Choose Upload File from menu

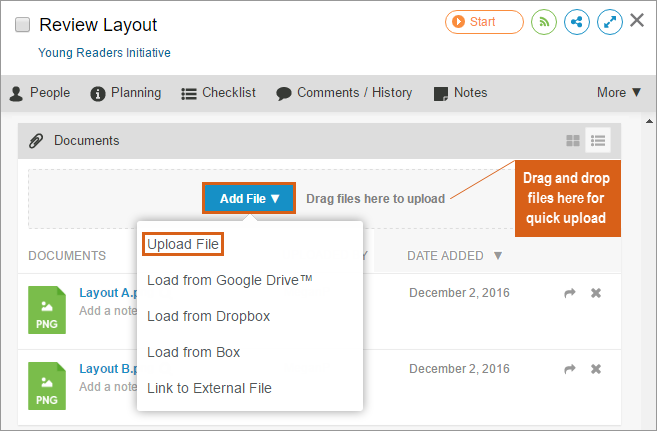tap(182, 244)
